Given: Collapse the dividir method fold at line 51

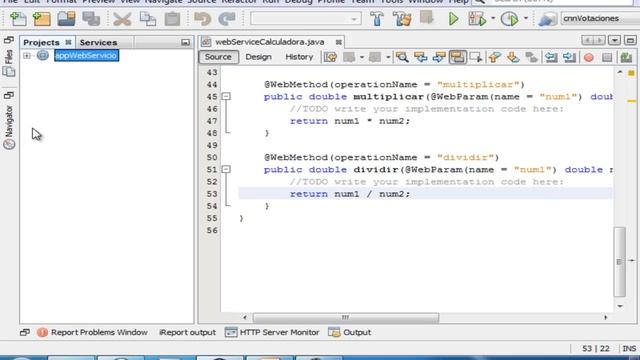Looking at the screenshot, I should coord(226,169).
